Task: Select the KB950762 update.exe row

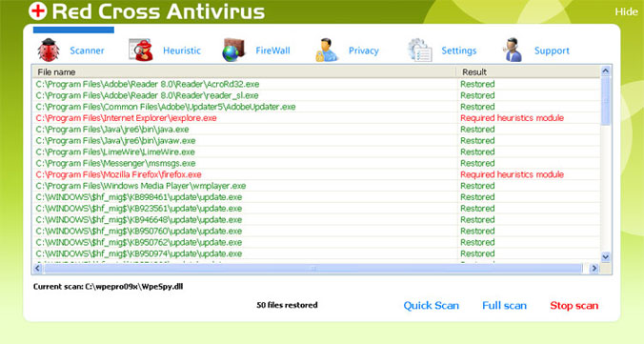Action: pyautogui.click(x=316, y=242)
